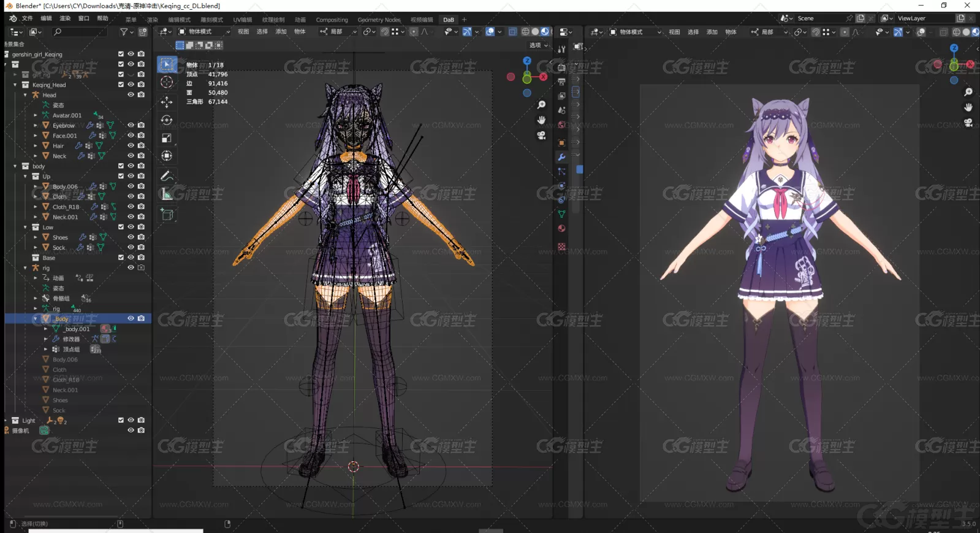Open the Texture properties checker tab
This screenshot has width=980, height=533.
pos(561,247)
